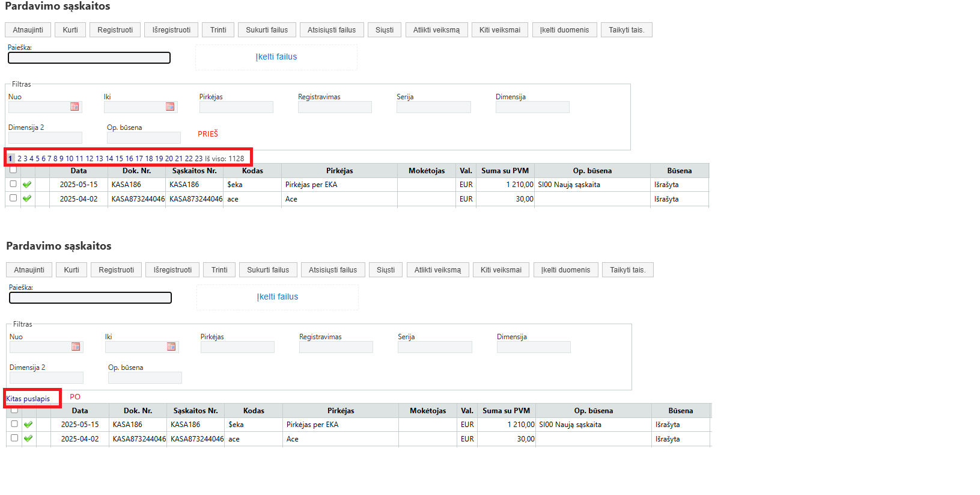Screen dimensions: 980x495
Task: Focus Op. būsena filter field in PRIEŠ panel
Action: coord(144,138)
